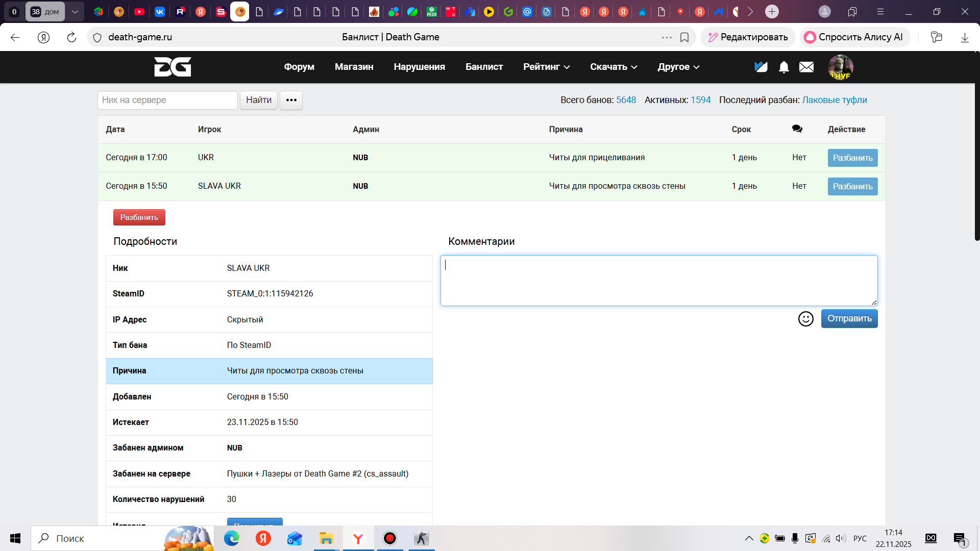This screenshot has width=980, height=551.
Task: Click the blue checkmark icon in header
Action: 761,67
